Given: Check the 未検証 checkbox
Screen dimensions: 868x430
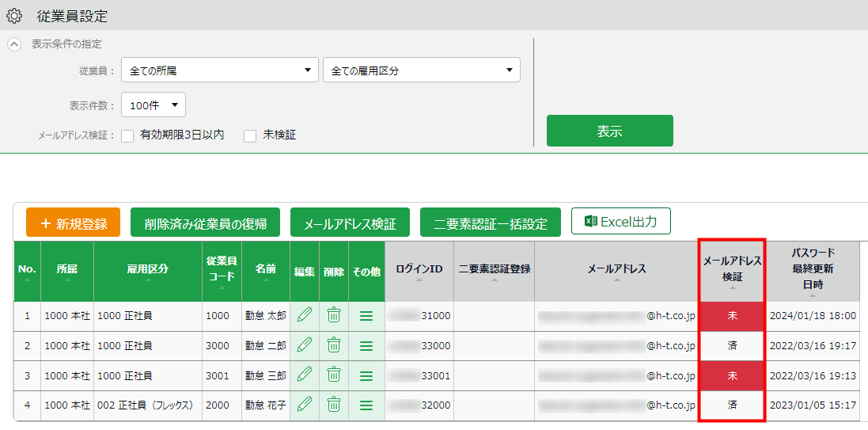Looking at the screenshot, I should tap(250, 136).
